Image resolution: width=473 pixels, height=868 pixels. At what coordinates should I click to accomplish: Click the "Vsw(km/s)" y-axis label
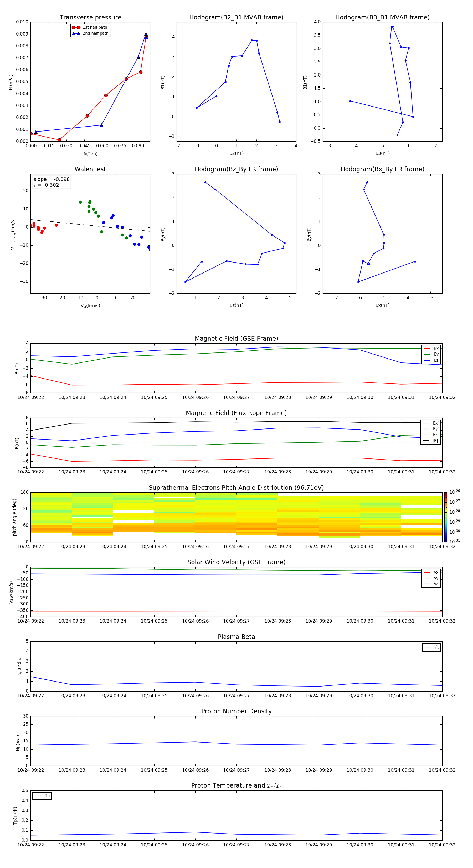click(x=11, y=592)
